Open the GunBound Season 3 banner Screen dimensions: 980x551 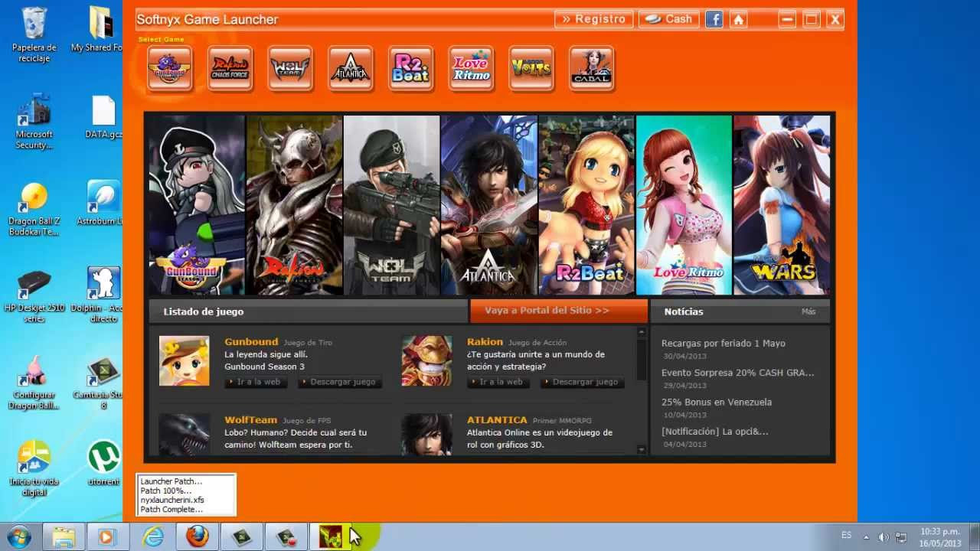click(x=197, y=204)
